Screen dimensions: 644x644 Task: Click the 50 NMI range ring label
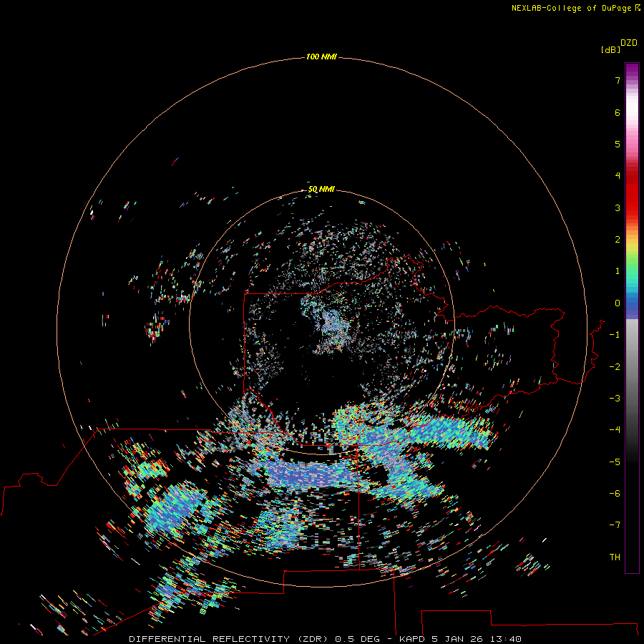pos(321,189)
